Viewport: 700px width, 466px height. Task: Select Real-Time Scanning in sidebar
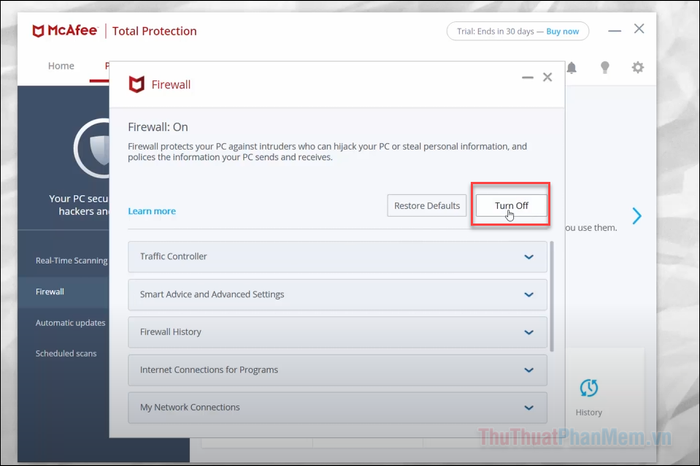tap(71, 260)
